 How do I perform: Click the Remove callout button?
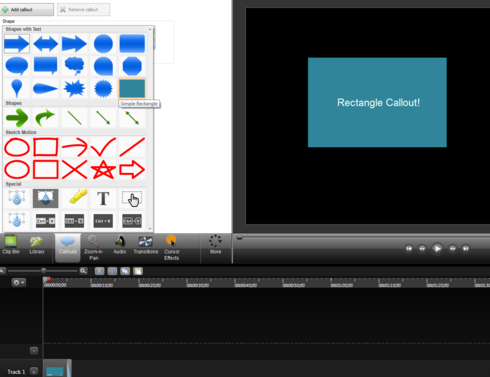[x=83, y=10]
